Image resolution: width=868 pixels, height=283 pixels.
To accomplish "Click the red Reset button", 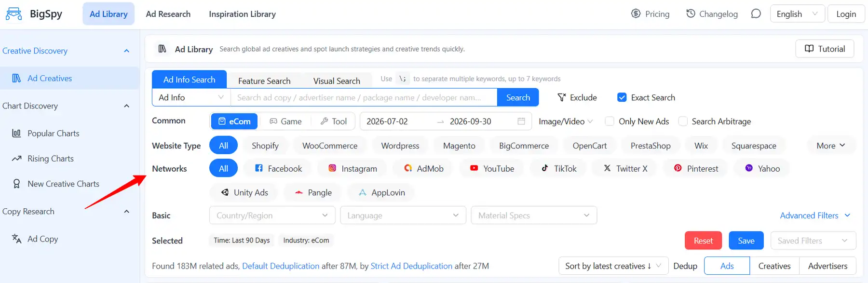I will pos(703,241).
